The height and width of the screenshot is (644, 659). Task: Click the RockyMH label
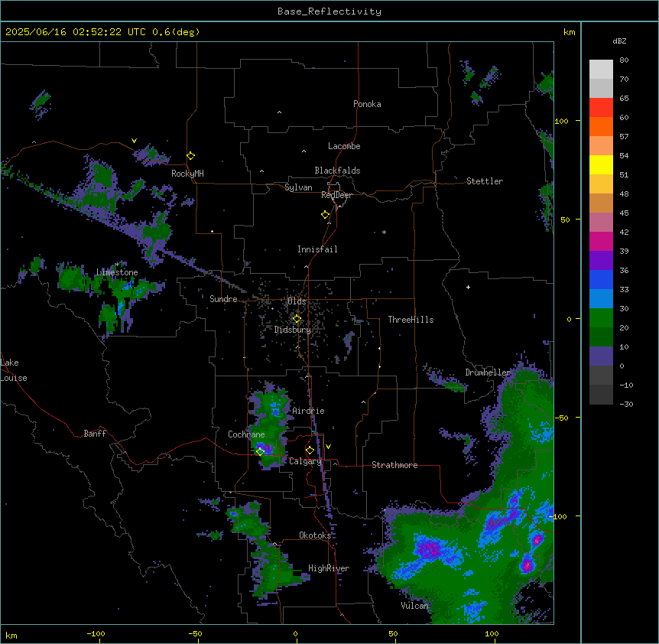click(187, 174)
